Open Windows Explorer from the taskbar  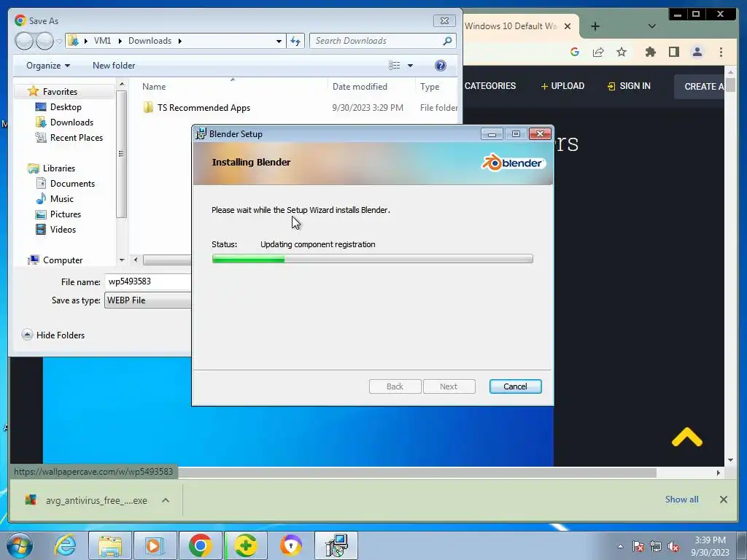pyautogui.click(x=110, y=545)
